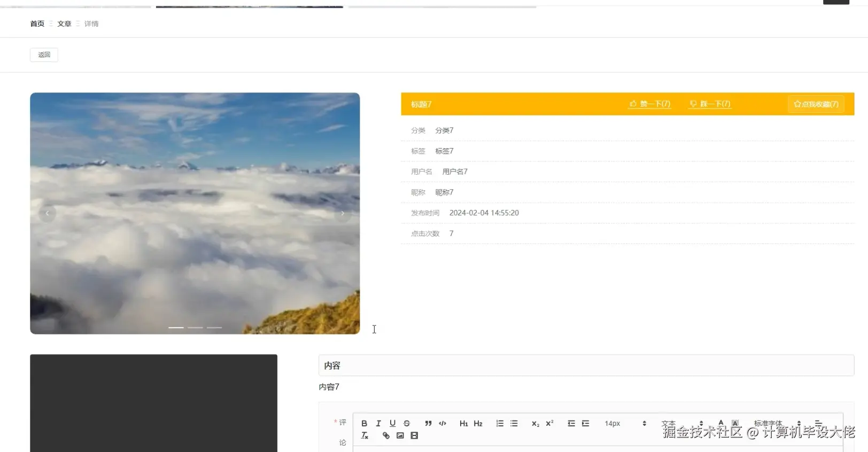
Task: Go to 文章 in breadcrumb
Action: point(64,24)
